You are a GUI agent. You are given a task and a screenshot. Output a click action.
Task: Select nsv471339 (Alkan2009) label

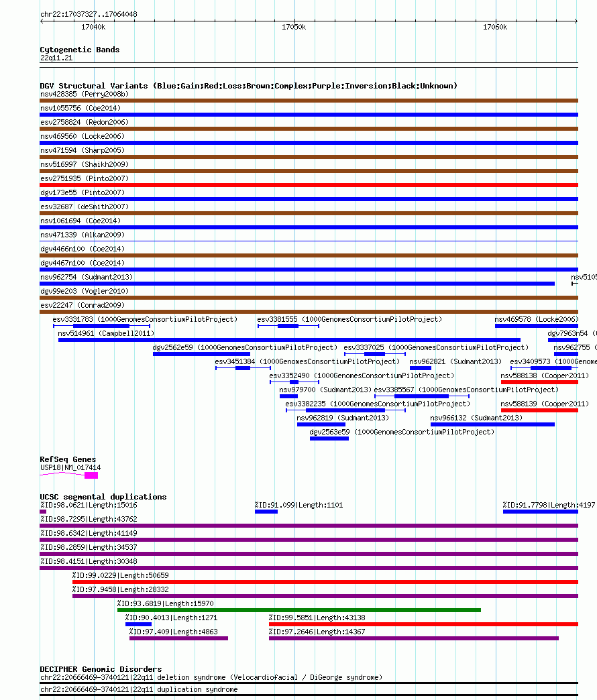coord(83,235)
